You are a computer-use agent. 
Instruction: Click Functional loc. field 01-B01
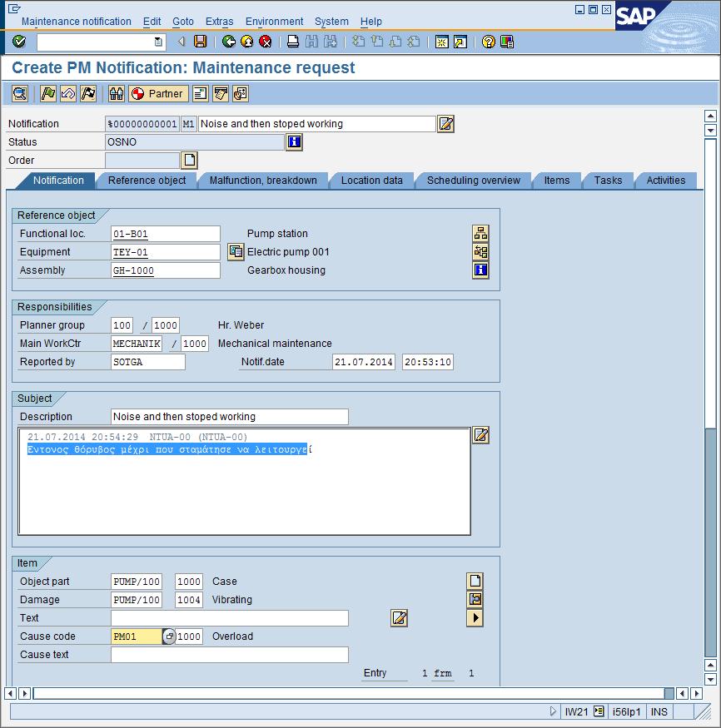166,234
